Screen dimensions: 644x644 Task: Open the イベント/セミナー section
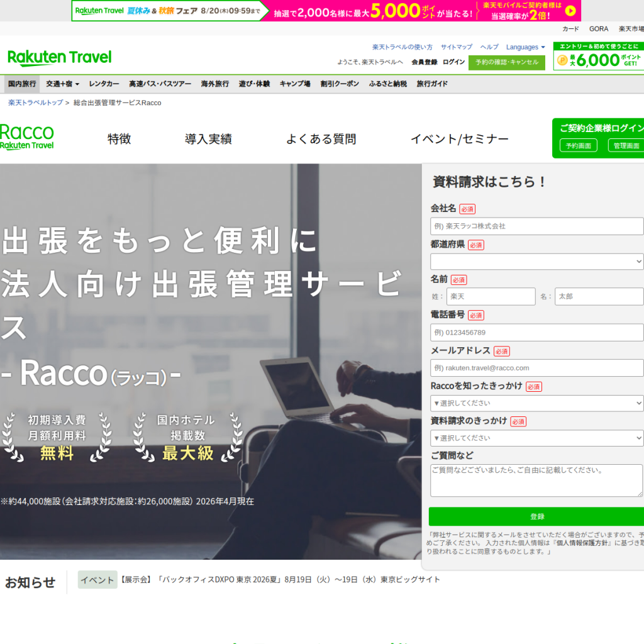(460, 139)
